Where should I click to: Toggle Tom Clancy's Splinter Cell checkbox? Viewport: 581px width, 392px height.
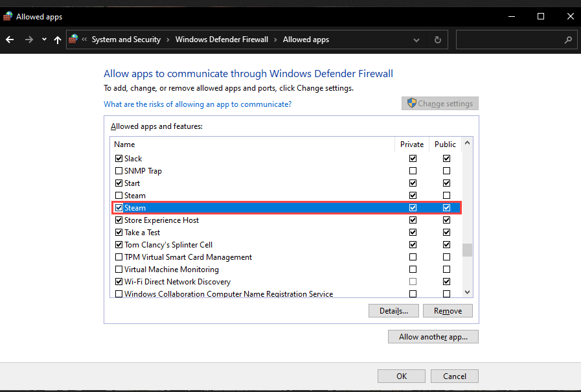(x=119, y=244)
